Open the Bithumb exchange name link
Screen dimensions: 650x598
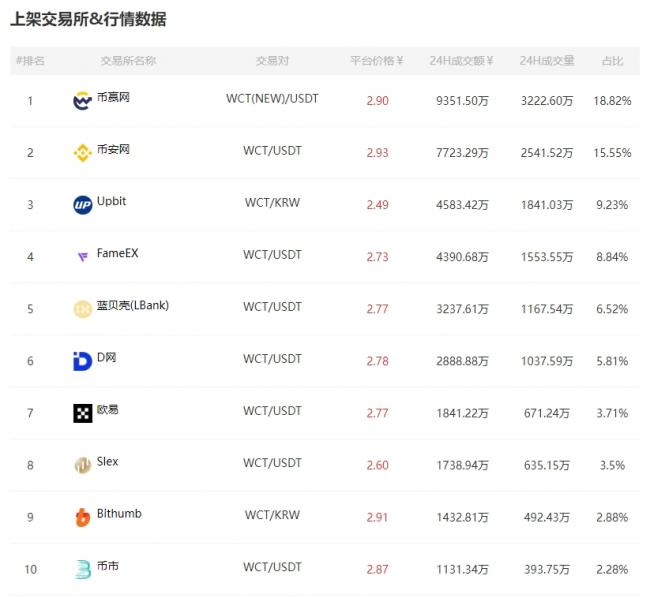pyautogui.click(x=119, y=513)
